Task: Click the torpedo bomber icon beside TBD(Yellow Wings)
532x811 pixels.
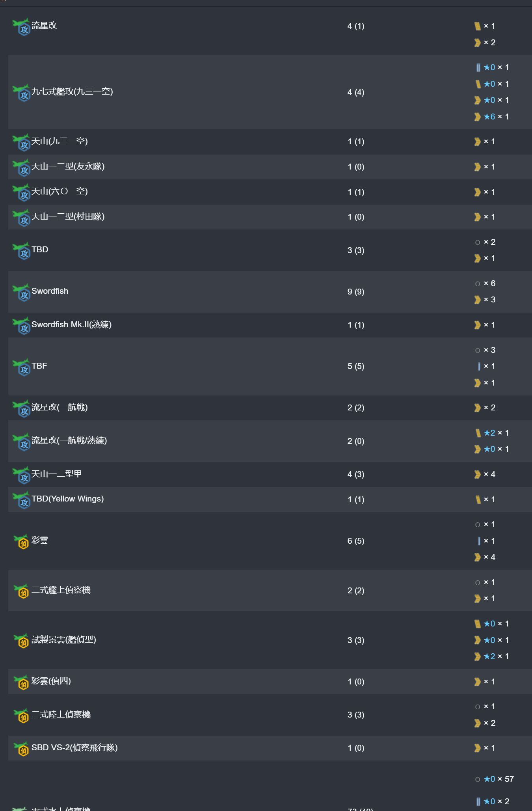Action: pos(21,500)
